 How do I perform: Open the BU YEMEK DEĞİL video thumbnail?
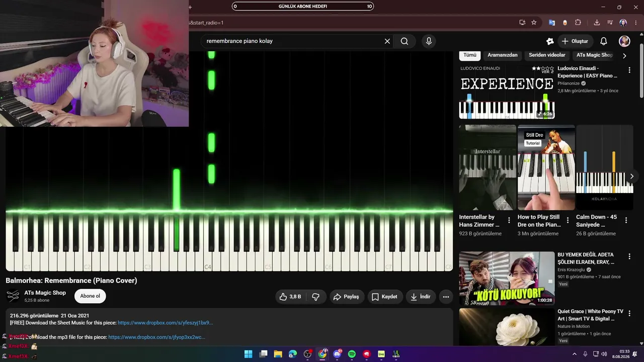(507, 279)
